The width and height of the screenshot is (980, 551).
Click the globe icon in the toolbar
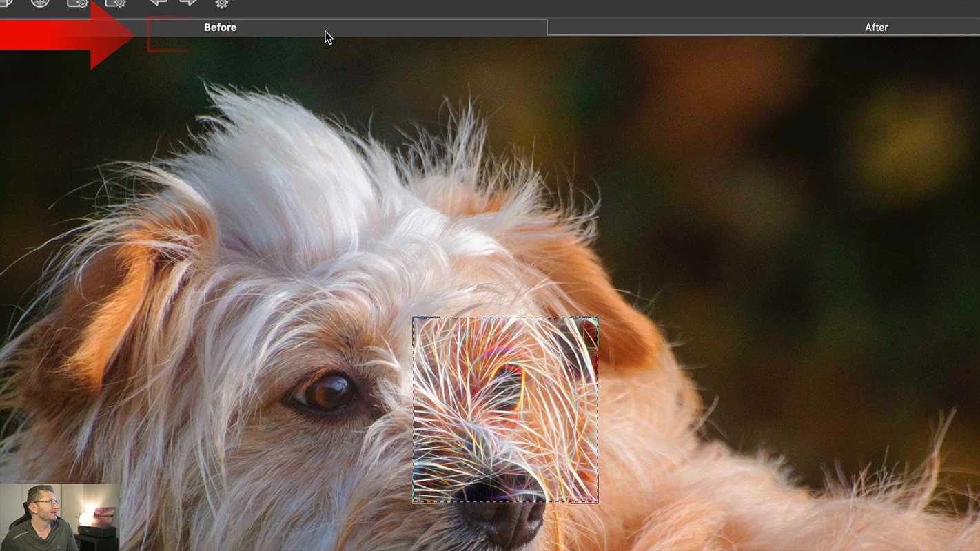[x=40, y=3]
